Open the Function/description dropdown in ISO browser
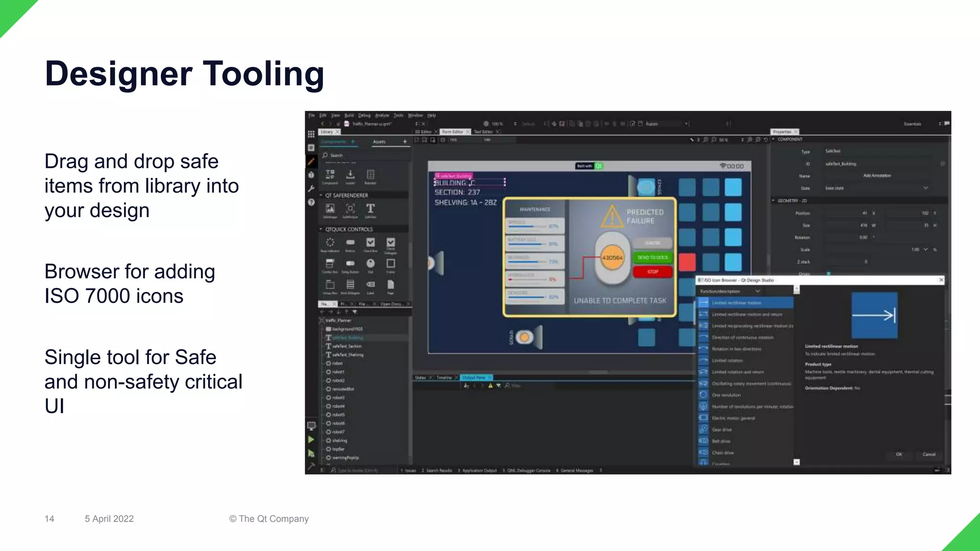 [730, 291]
